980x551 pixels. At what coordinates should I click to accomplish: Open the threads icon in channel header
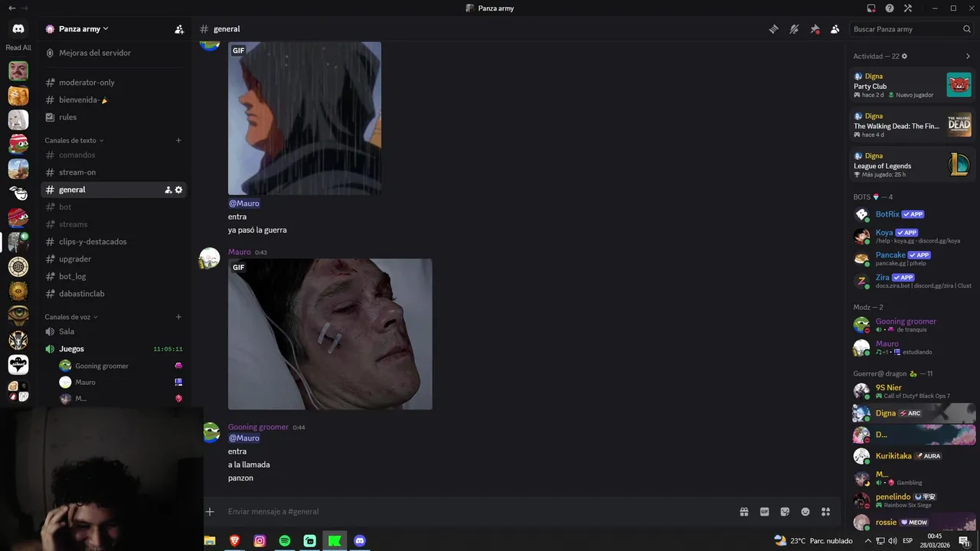(x=774, y=29)
